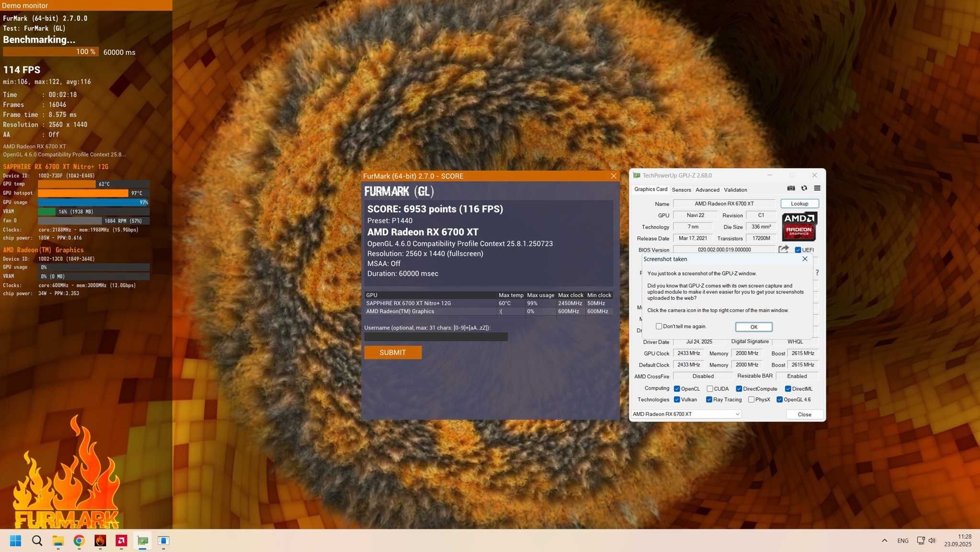This screenshot has height=552, width=980.
Task: Click the fan 0 1884 RPM bar
Action: click(94, 220)
